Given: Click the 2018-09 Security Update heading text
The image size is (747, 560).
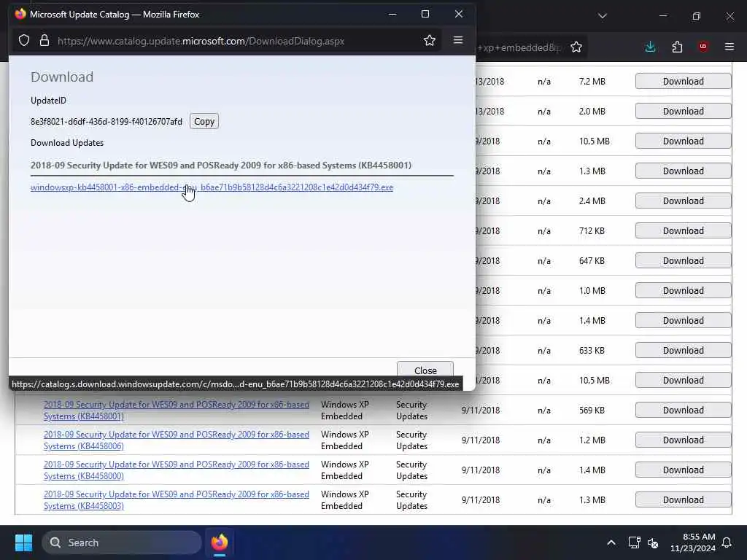Looking at the screenshot, I should 221,166.
